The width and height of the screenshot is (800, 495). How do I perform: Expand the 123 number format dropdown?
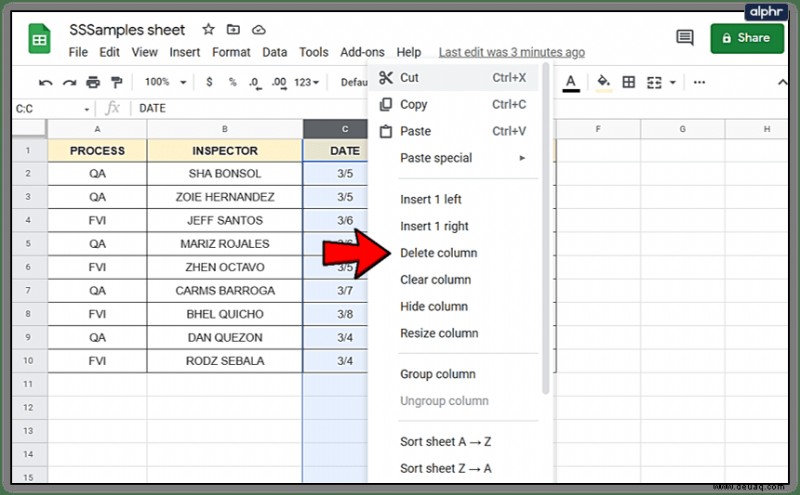[x=306, y=82]
